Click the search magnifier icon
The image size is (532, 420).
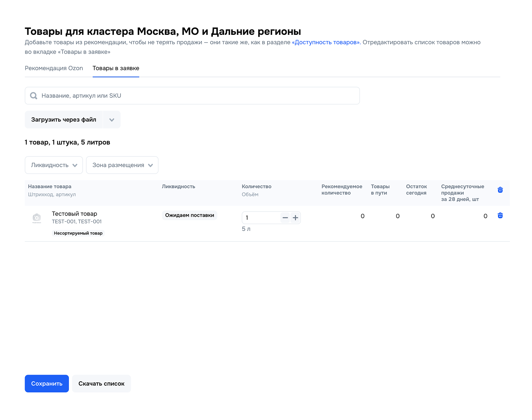(34, 95)
